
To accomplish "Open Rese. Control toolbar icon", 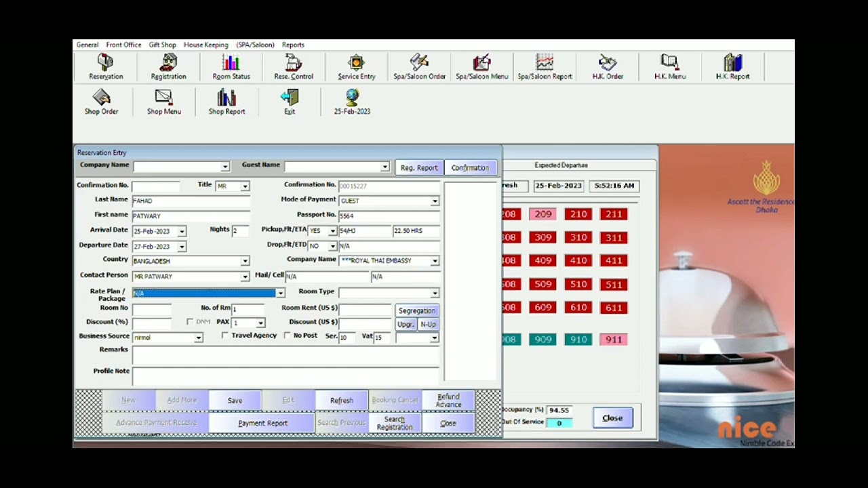I will 294,68.
